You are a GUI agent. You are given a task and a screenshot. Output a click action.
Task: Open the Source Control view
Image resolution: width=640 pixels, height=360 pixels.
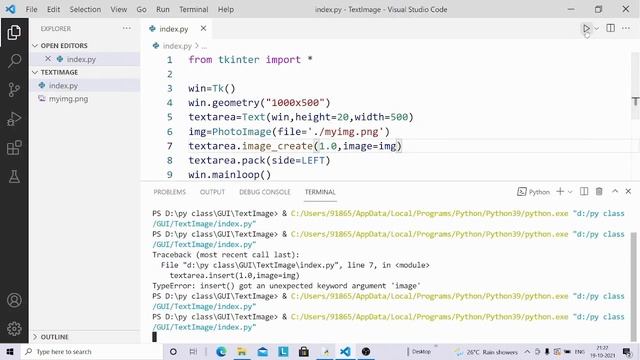(14, 89)
